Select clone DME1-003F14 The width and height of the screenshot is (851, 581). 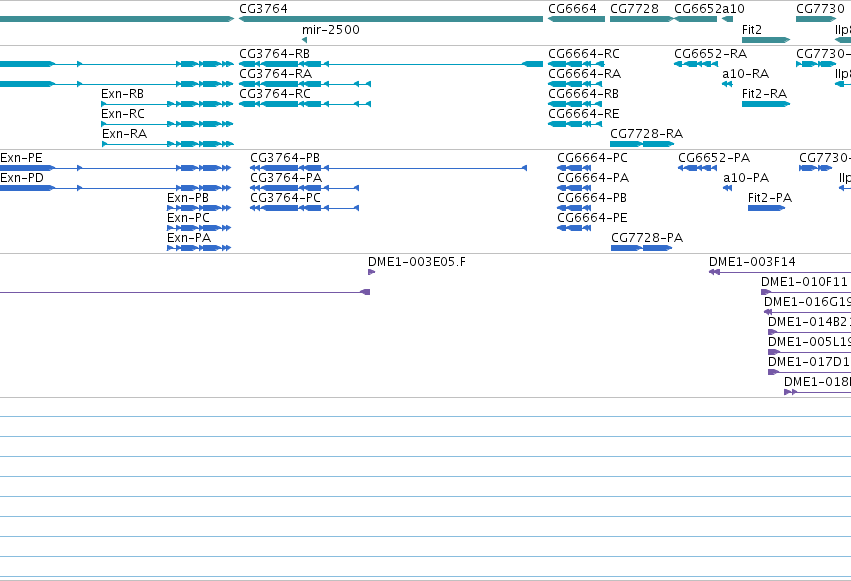pos(780,272)
